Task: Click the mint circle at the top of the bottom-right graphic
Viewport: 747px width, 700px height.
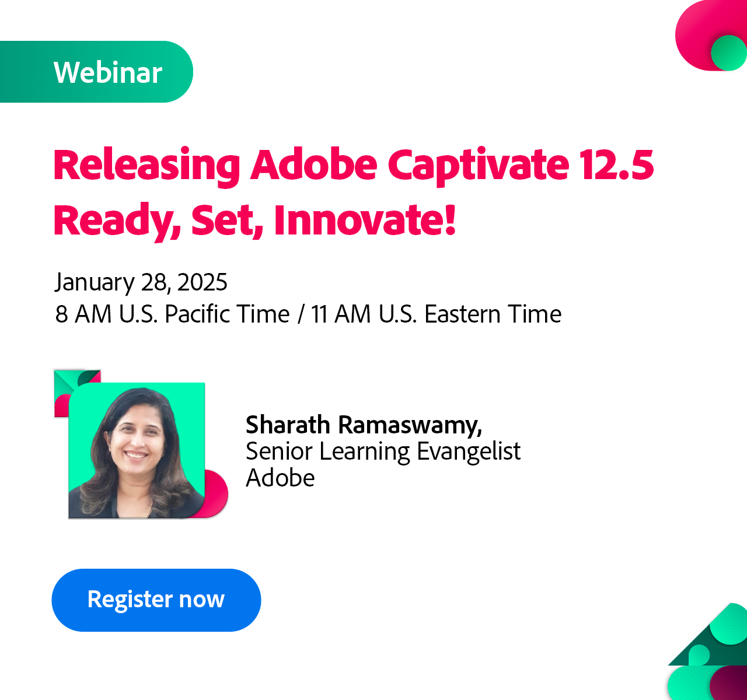Action: 732,624
